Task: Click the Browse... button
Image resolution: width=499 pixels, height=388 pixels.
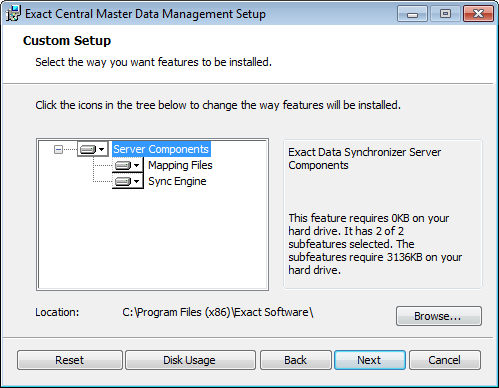Action: click(439, 316)
